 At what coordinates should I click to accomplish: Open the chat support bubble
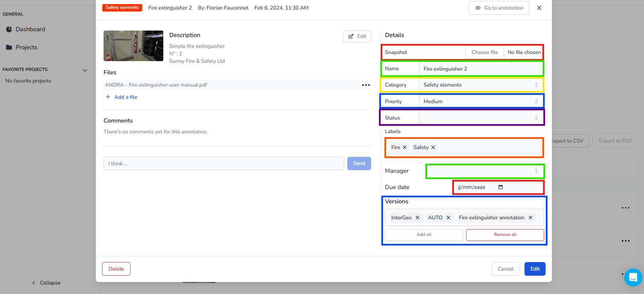pyautogui.click(x=633, y=277)
